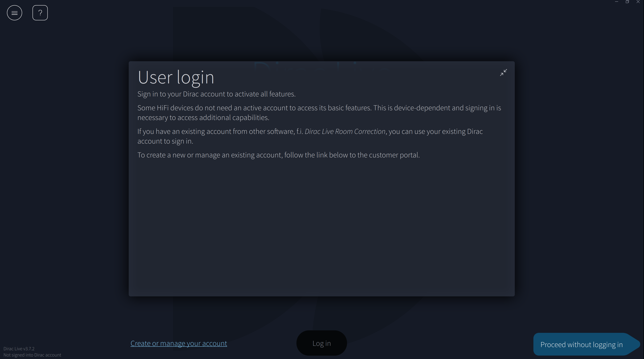Minimize the Dirac Live window
The width and height of the screenshot is (644, 359).
pos(616,2)
